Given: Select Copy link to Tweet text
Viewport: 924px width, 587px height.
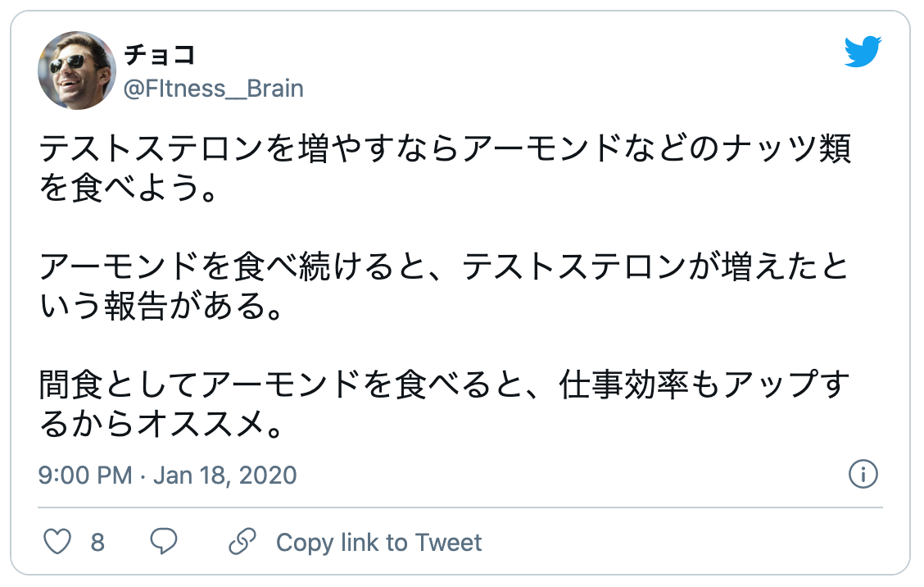Looking at the screenshot, I should [x=379, y=543].
